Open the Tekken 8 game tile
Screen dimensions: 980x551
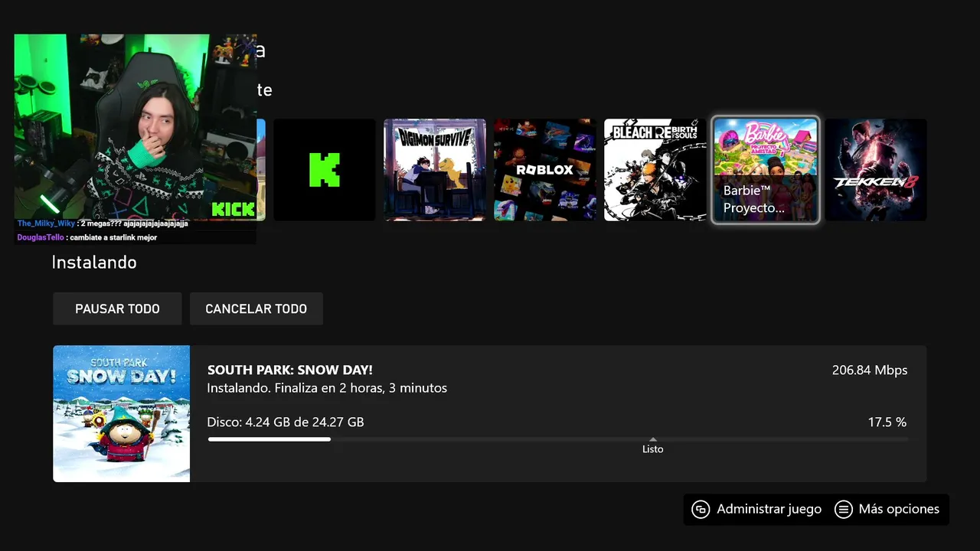click(876, 170)
